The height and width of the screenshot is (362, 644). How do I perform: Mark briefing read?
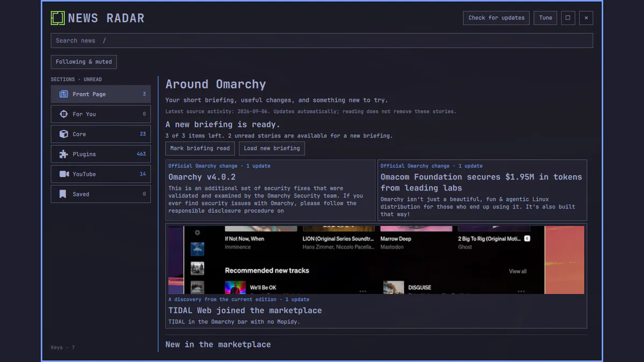click(x=200, y=149)
